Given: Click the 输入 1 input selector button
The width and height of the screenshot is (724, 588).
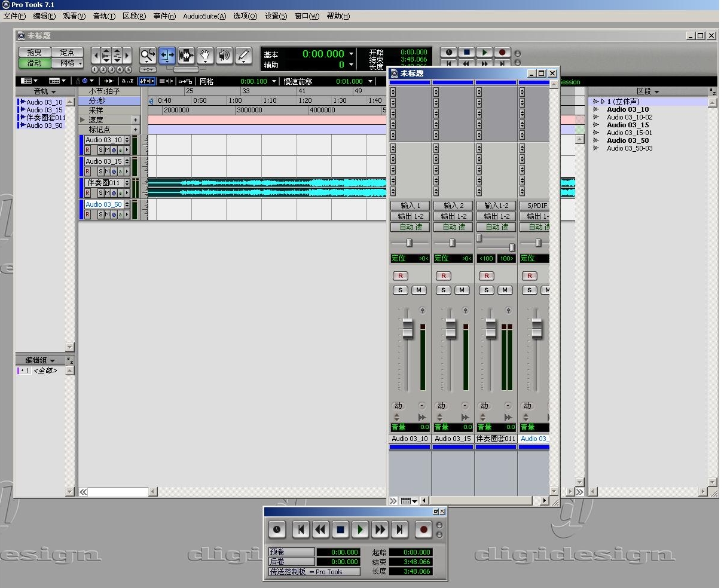Looking at the screenshot, I should 410,206.
